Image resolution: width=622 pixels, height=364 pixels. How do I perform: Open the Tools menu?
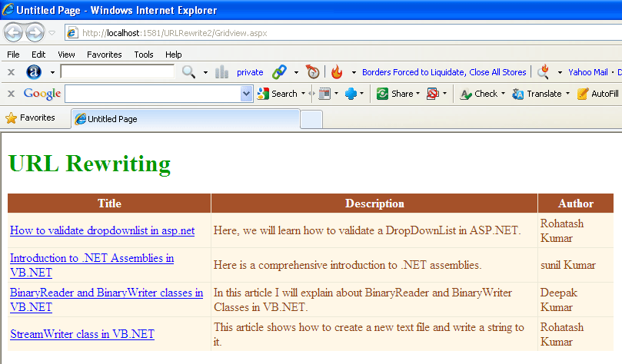tap(144, 55)
